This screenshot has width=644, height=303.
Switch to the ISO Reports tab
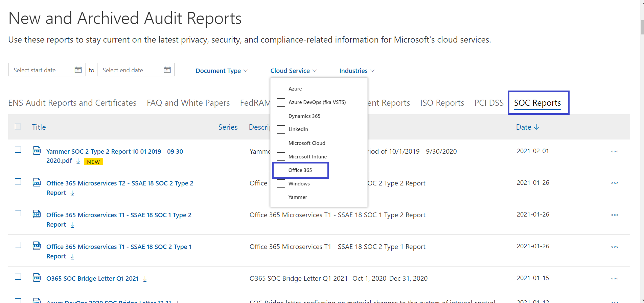[x=442, y=103]
